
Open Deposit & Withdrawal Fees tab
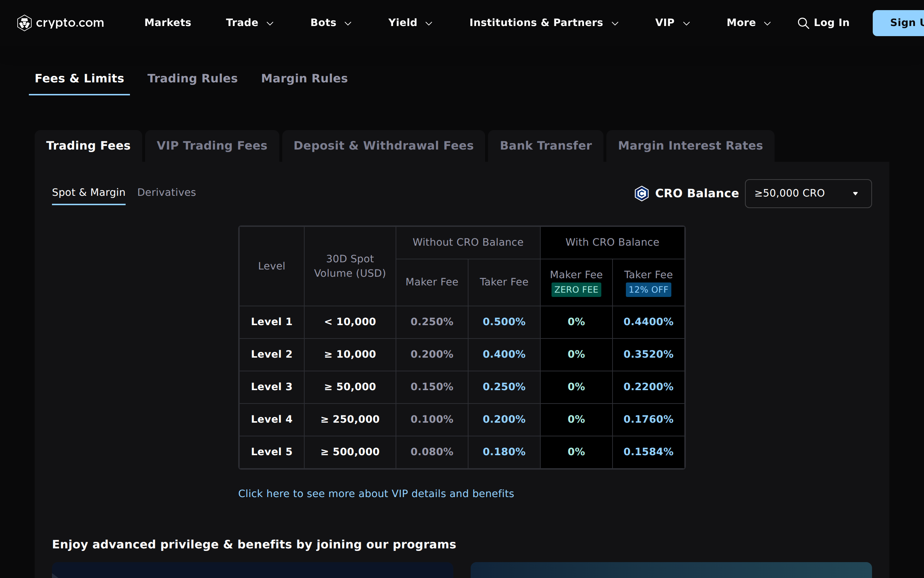pyautogui.click(x=383, y=146)
